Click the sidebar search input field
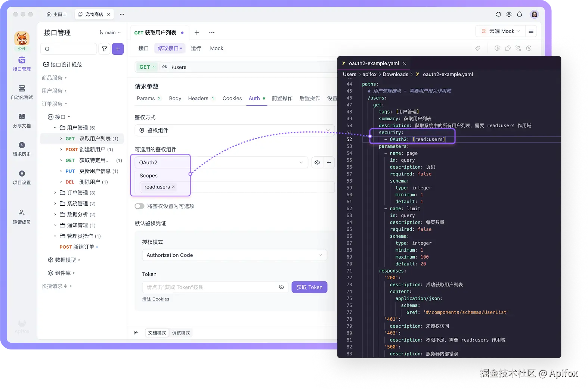This screenshot has height=389, width=588. coord(69,49)
